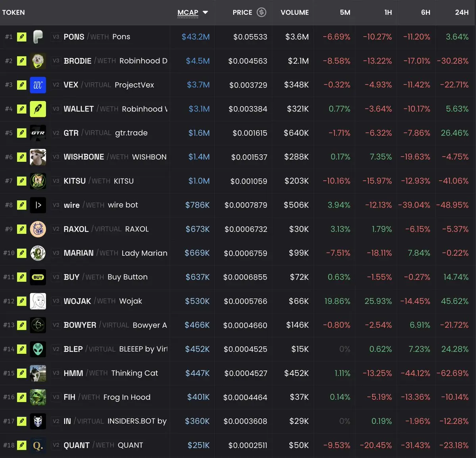Click the green chain badge in row #18
The width and height of the screenshot is (476, 458).
(x=22, y=445)
